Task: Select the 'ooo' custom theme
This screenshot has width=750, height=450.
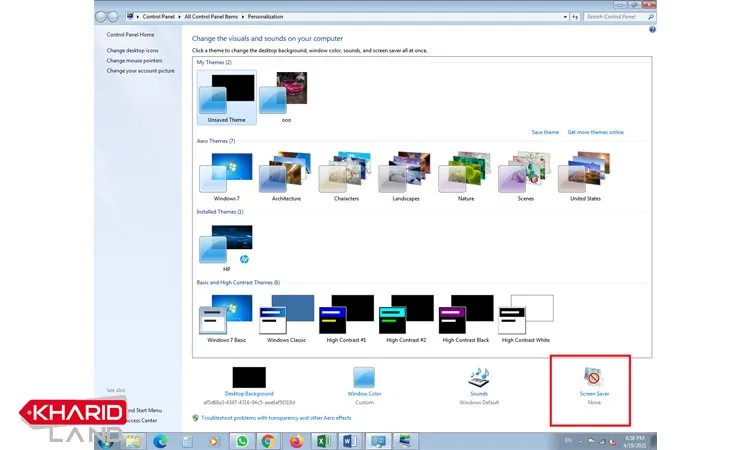Action: click(x=286, y=98)
